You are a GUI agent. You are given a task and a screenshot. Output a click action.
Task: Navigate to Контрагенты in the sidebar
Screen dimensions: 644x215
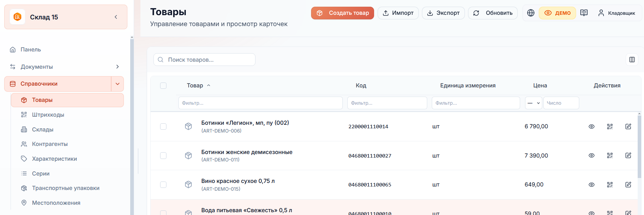coord(50,144)
